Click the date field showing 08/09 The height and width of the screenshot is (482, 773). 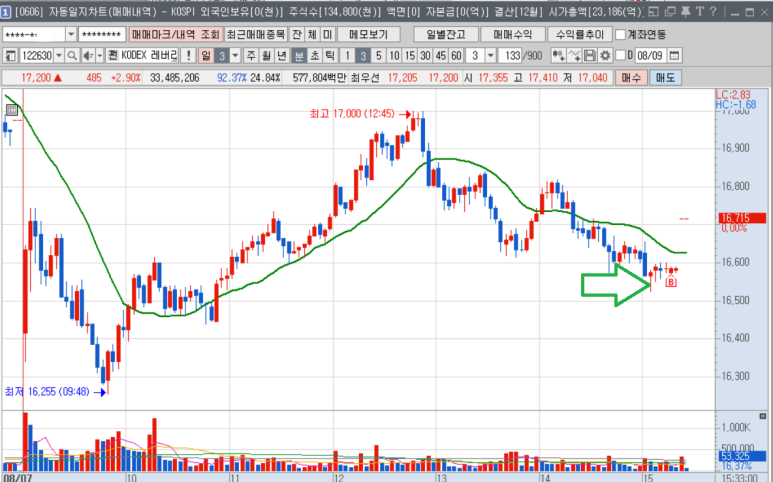pyautogui.click(x=651, y=56)
